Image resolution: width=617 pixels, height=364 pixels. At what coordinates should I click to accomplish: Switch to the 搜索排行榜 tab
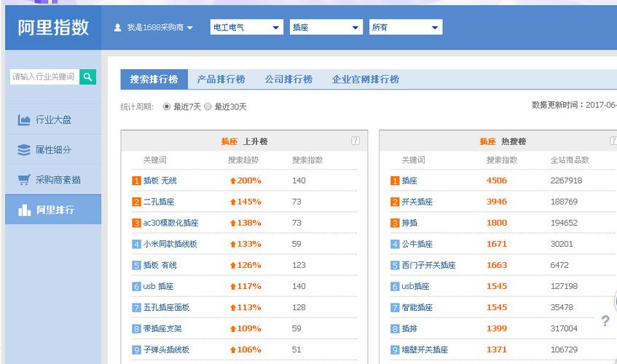(154, 79)
